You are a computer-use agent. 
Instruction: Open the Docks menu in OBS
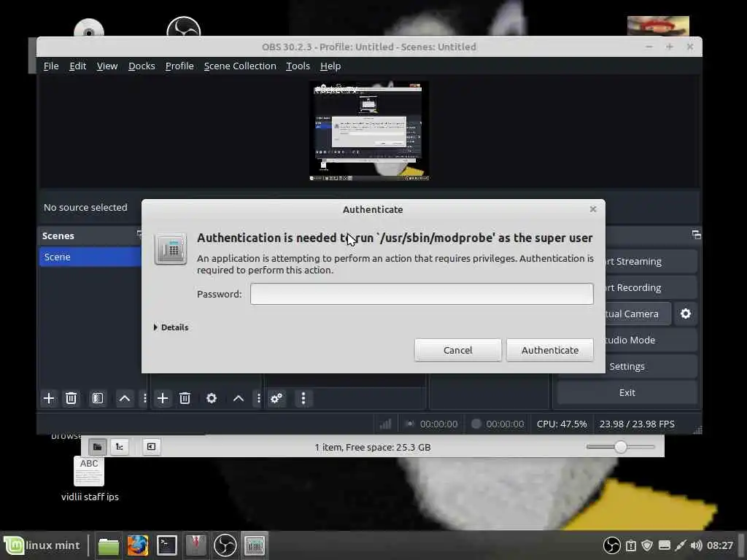(x=142, y=66)
